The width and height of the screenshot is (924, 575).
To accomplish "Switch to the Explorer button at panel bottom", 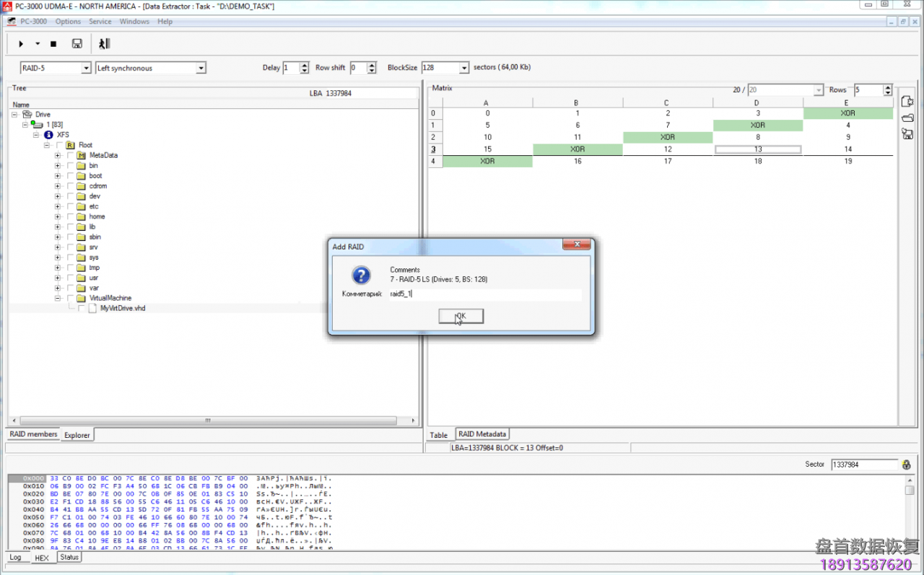I will pos(77,434).
